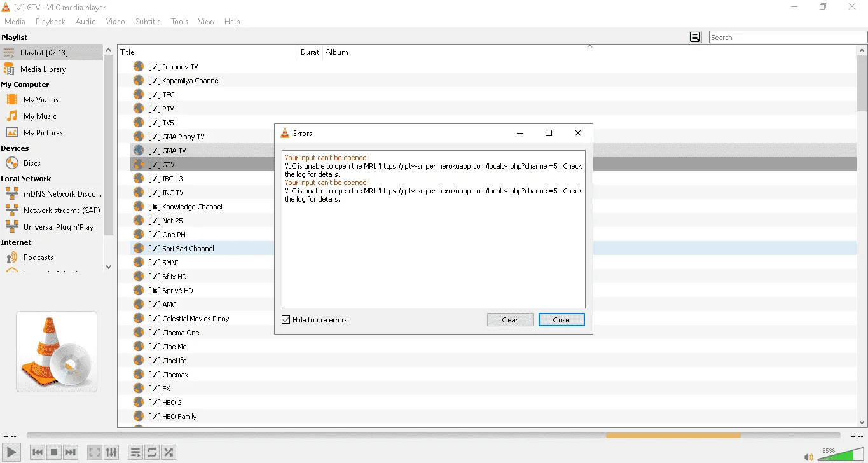Close the Errors dialog via Close button
This screenshot has height=463, width=868.
(561, 320)
